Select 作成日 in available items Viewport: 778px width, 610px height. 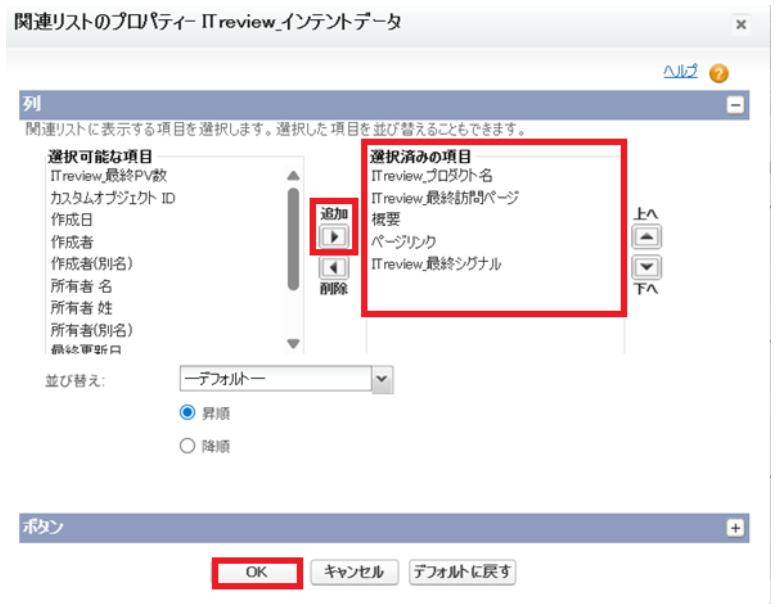pos(71,219)
